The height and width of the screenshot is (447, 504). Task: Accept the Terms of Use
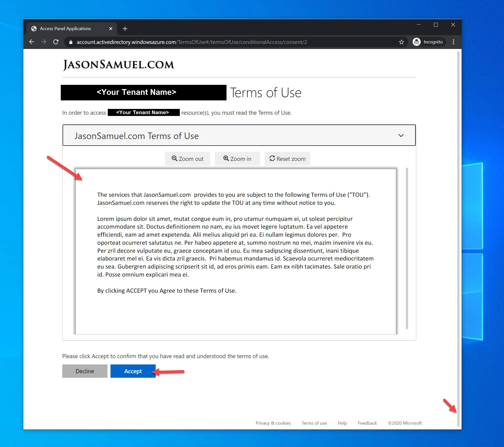133,371
